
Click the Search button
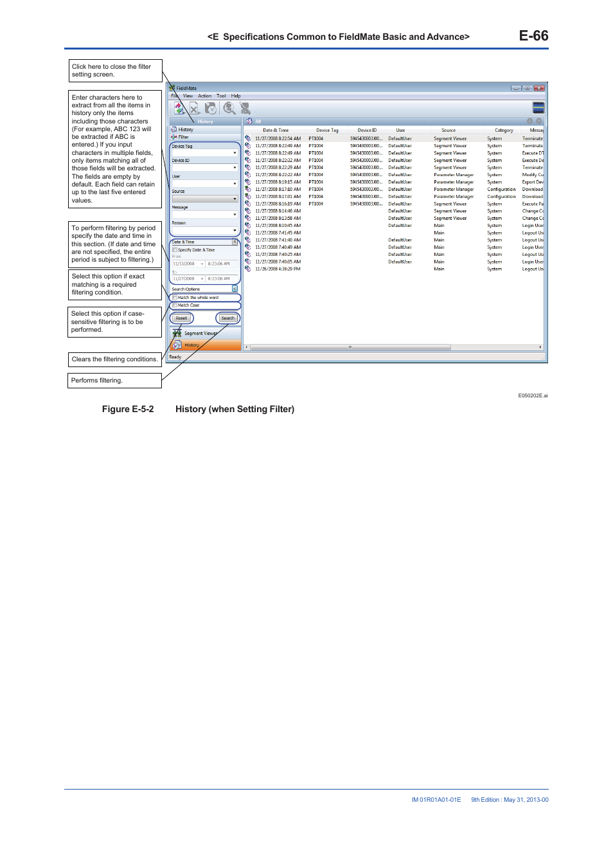pyautogui.click(x=227, y=318)
